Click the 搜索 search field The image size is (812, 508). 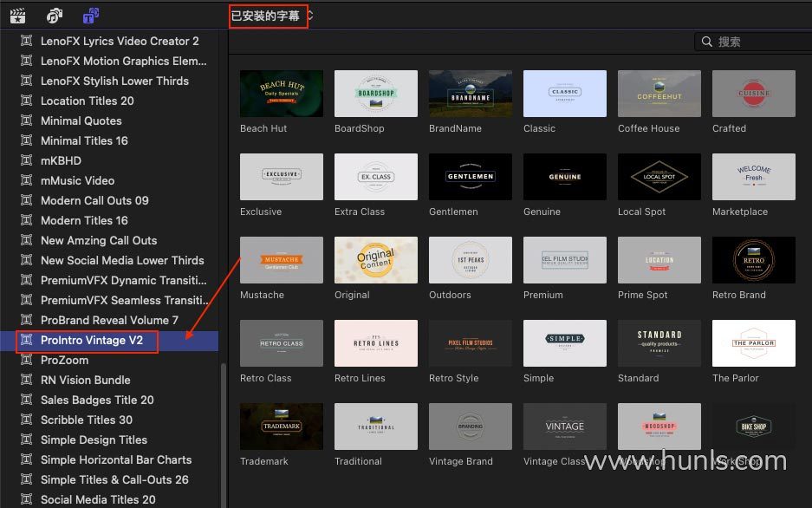[x=755, y=42]
